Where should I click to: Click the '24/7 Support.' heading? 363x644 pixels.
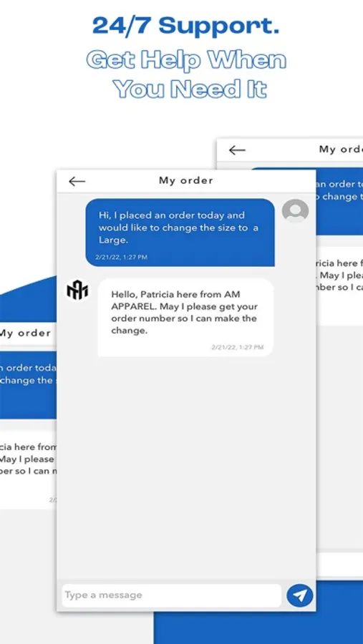tap(186, 26)
